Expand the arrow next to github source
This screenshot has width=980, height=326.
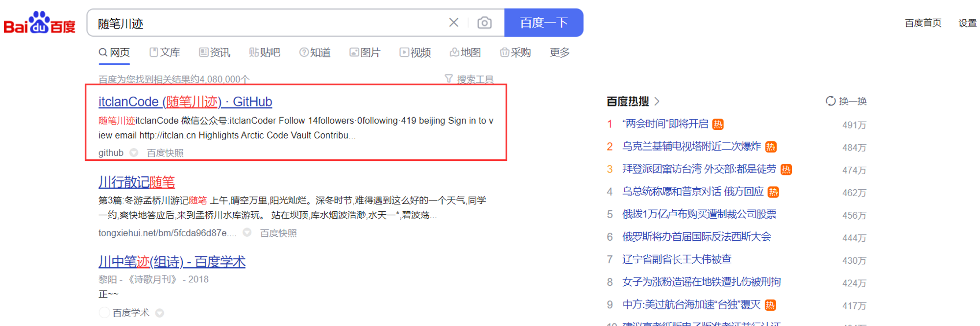(x=134, y=153)
